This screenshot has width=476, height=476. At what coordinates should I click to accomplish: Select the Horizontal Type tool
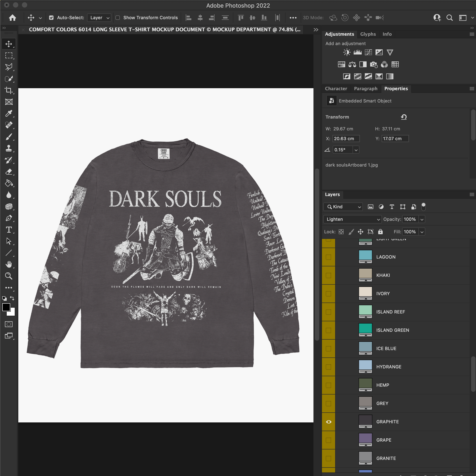point(9,230)
